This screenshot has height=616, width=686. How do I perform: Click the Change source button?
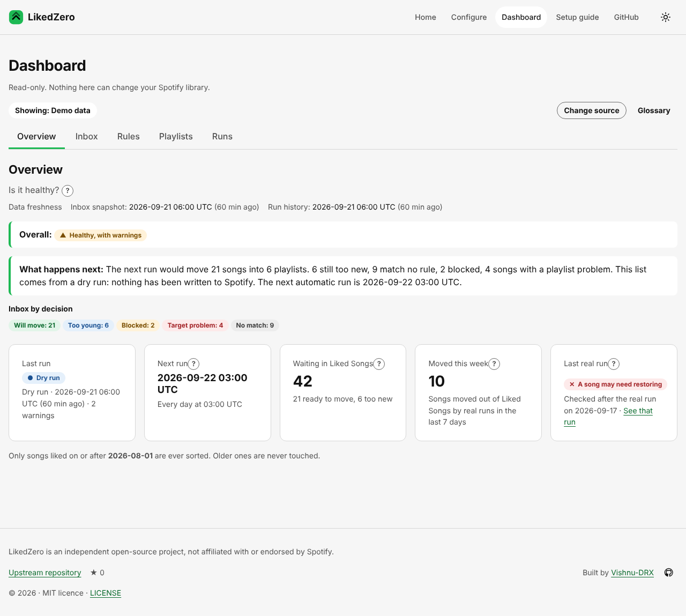[592, 110]
